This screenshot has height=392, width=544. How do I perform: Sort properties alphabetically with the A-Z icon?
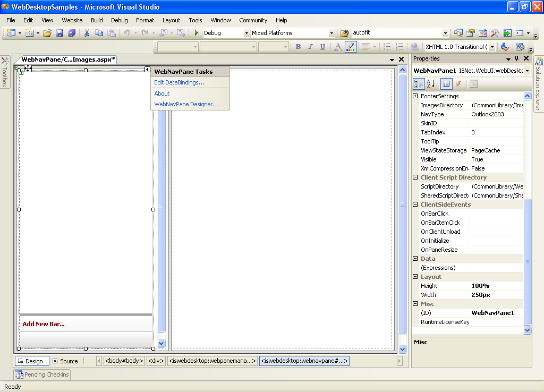431,84
